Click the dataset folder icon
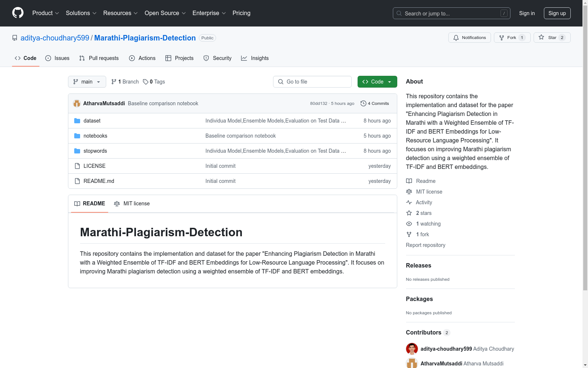The height and width of the screenshot is (368, 588). tap(77, 121)
